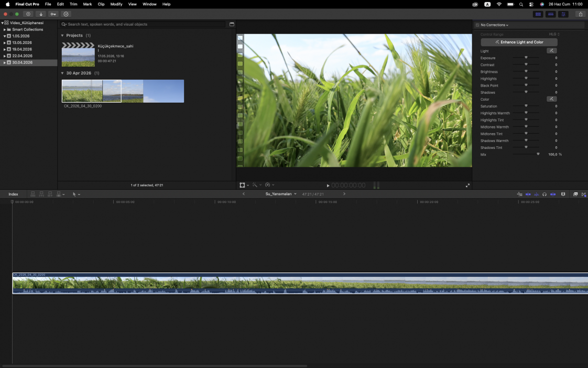Viewport: 588px width, 368px height.
Task: Collapse the 1.05.2026 event
Action: tap(5, 36)
